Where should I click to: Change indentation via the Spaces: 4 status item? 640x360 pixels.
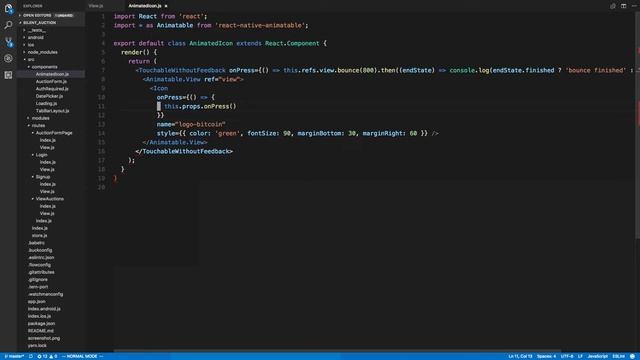coord(546,356)
